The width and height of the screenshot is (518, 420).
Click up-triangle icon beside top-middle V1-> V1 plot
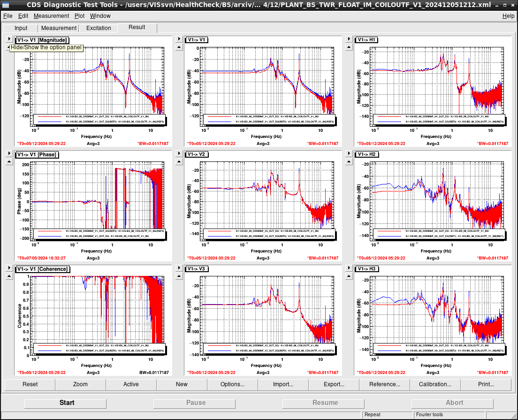click(x=179, y=47)
